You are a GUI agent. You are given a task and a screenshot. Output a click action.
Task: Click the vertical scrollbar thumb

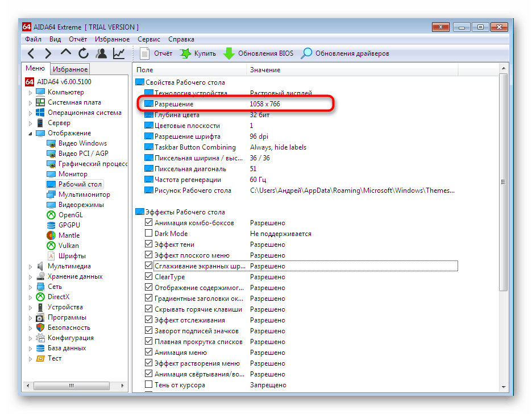point(504,182)
